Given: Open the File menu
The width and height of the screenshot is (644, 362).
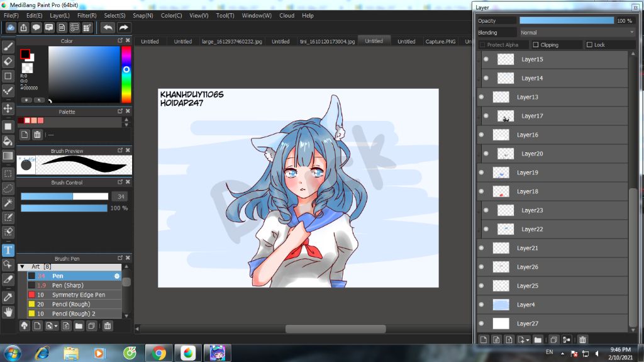Looking at the screenshot, I should (11, 15).
